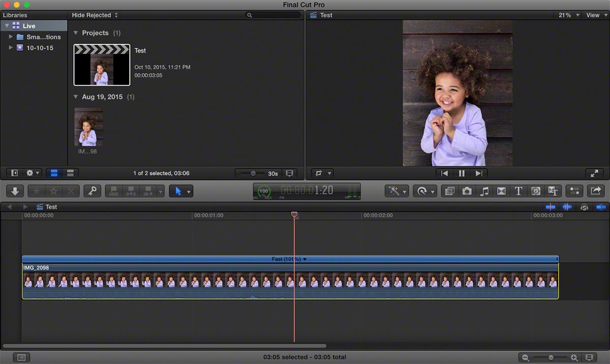
Task: Click the playhead marker on ruler
Action: [x=294, y=216]
